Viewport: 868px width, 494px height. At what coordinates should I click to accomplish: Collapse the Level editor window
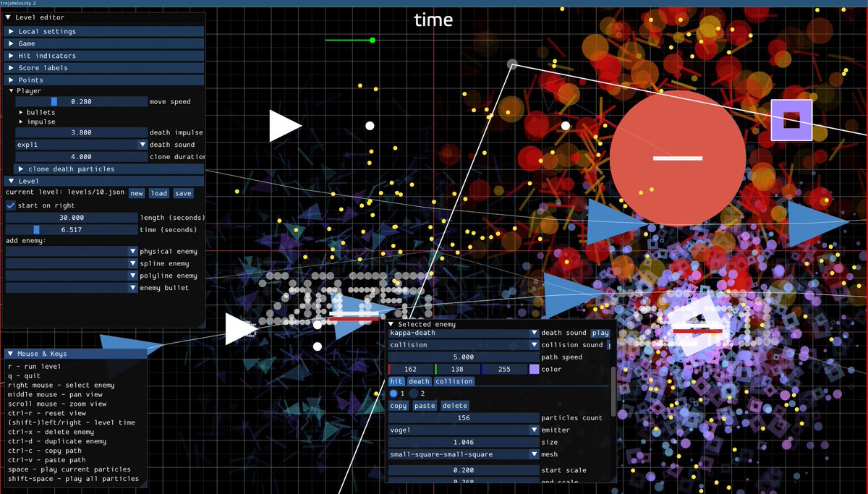point(9,17)
